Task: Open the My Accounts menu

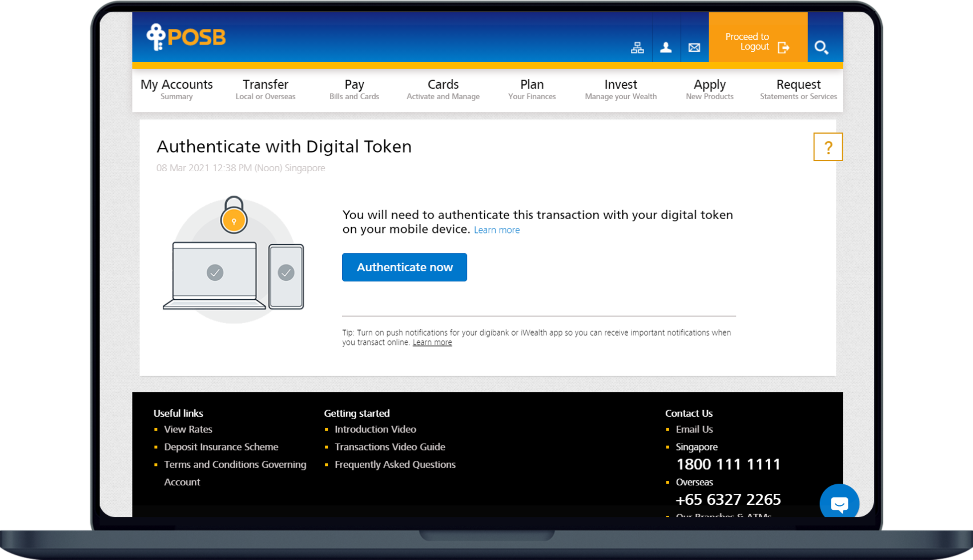Action: pyautogui.click(x=176, y=89)
